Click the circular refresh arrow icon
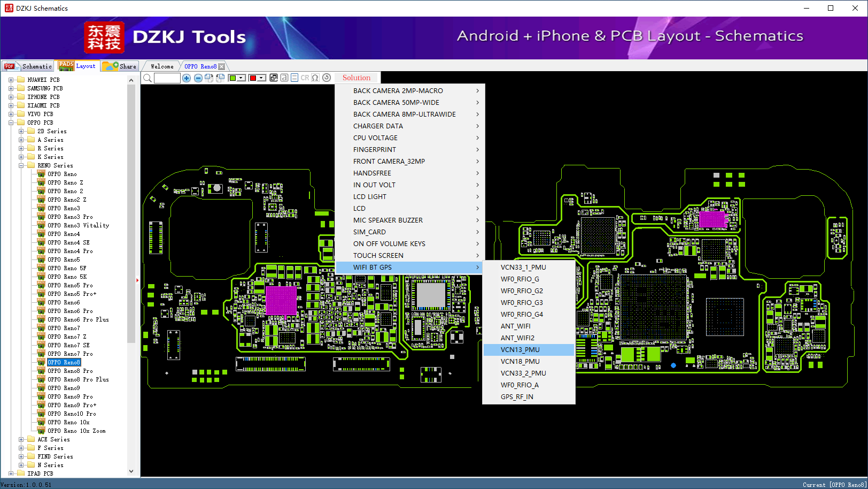868x489 pixels. 327,78
